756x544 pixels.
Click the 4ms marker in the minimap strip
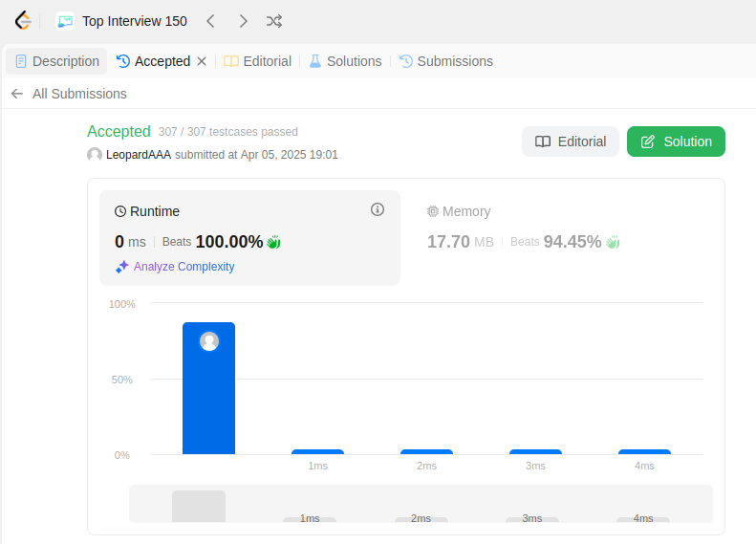[643, 518]
